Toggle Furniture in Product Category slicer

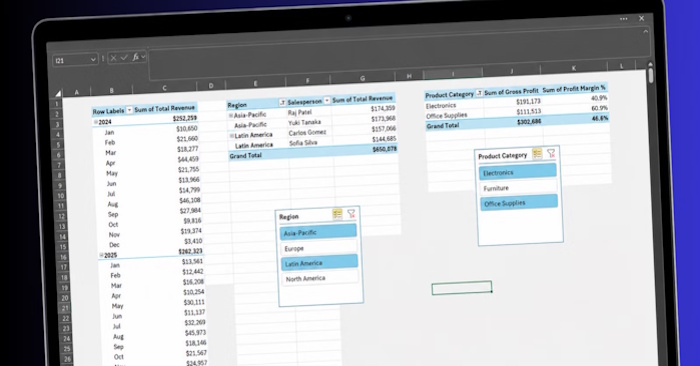(518, 188)
